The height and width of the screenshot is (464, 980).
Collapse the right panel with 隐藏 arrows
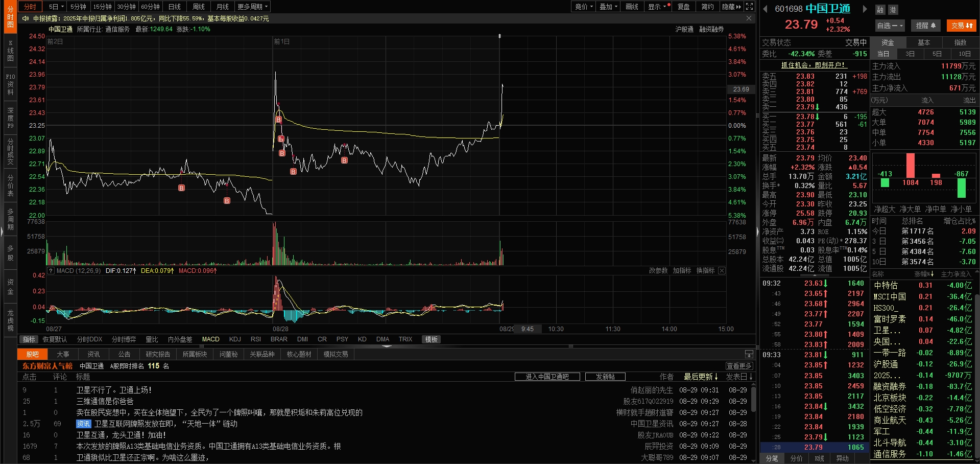tap(732, 7)
